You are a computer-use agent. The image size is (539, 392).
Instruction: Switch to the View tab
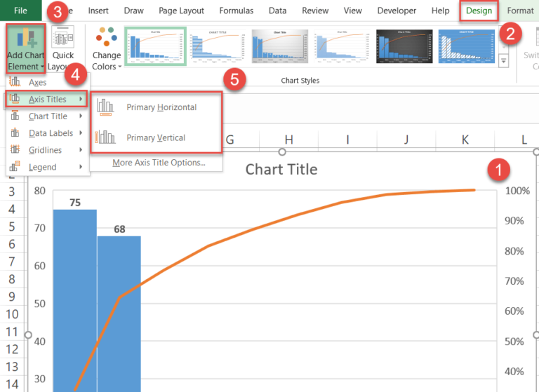(353, 11)
